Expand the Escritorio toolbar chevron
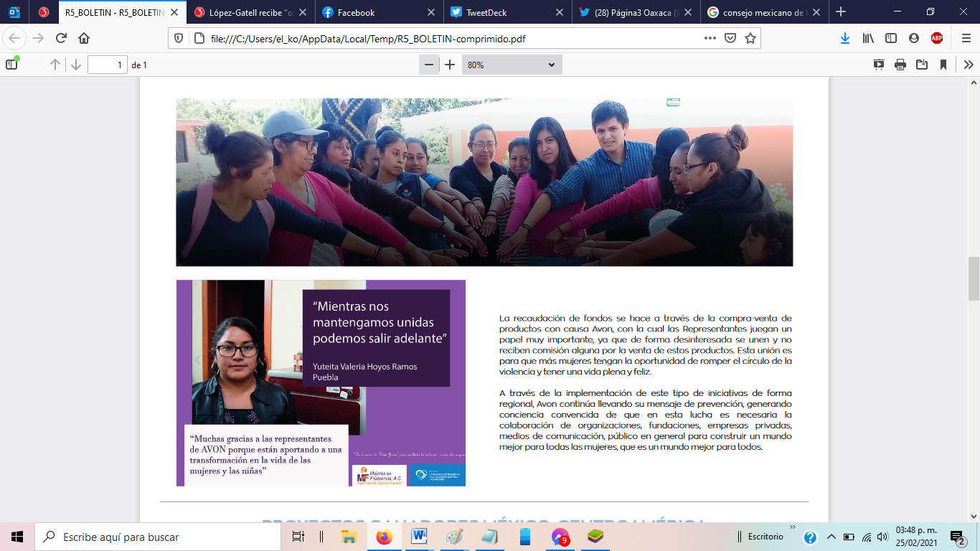The image size is (980, 551). coord(793,528)
